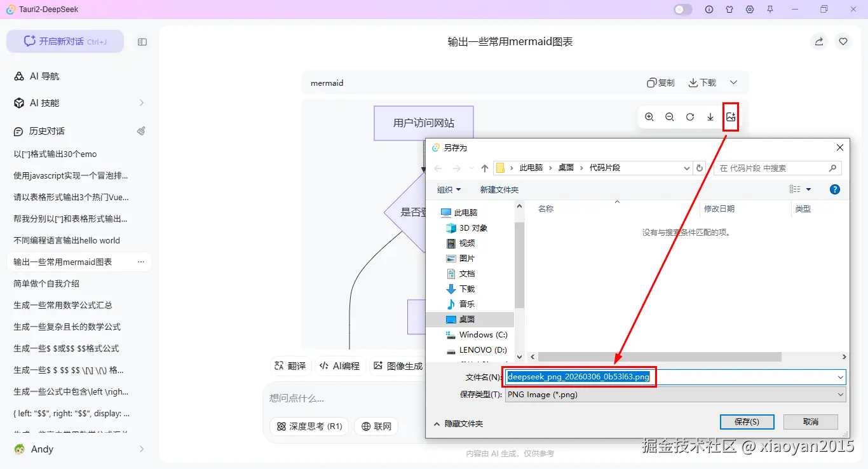Open the info icon in title bar
This screenshot has height=469, width=868.
coord(709,10)
